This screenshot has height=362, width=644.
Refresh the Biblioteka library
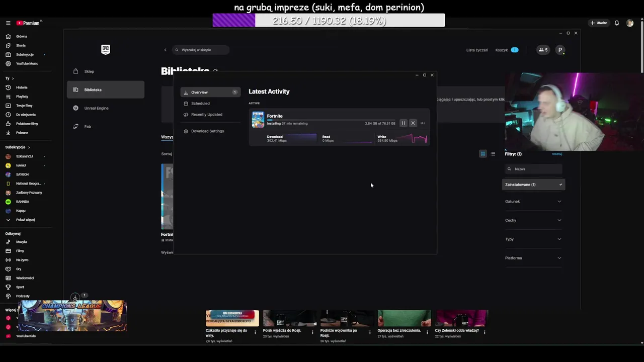(x=215, y=71)
